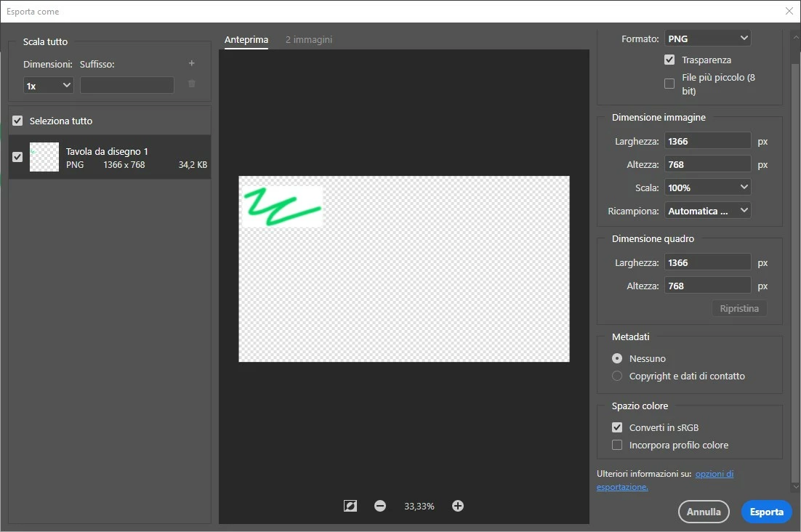This screenshot has width=801, height=532.
Task: Add a new scale size with plus icon
Action: 192,63
